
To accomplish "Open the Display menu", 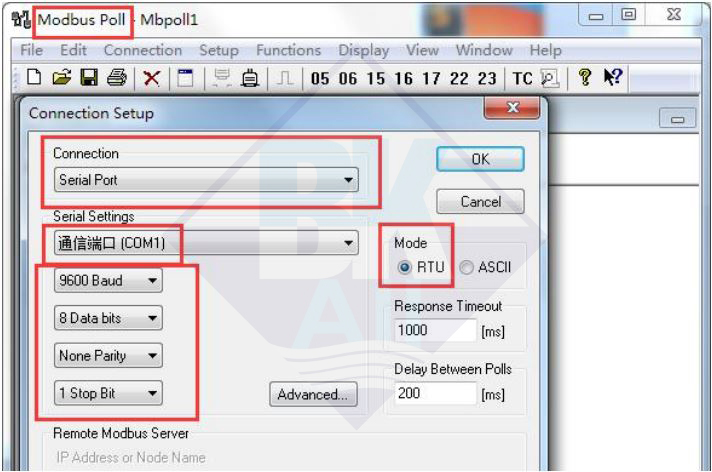I will [x=364, y=50].
